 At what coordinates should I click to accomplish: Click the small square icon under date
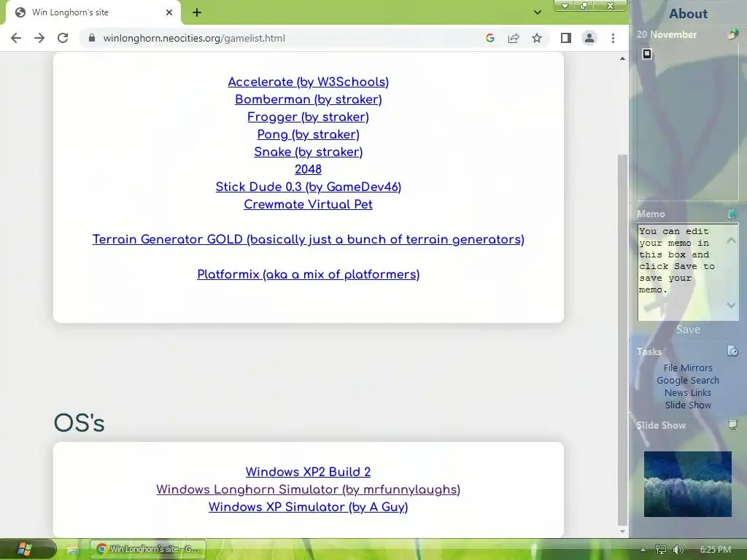coord(646,54)
